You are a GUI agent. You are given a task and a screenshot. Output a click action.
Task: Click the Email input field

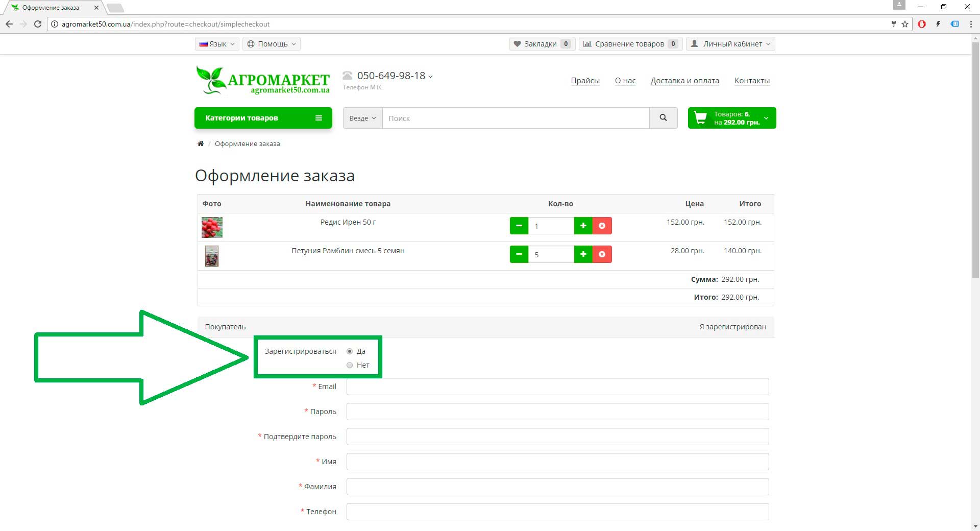pos(557,387)
